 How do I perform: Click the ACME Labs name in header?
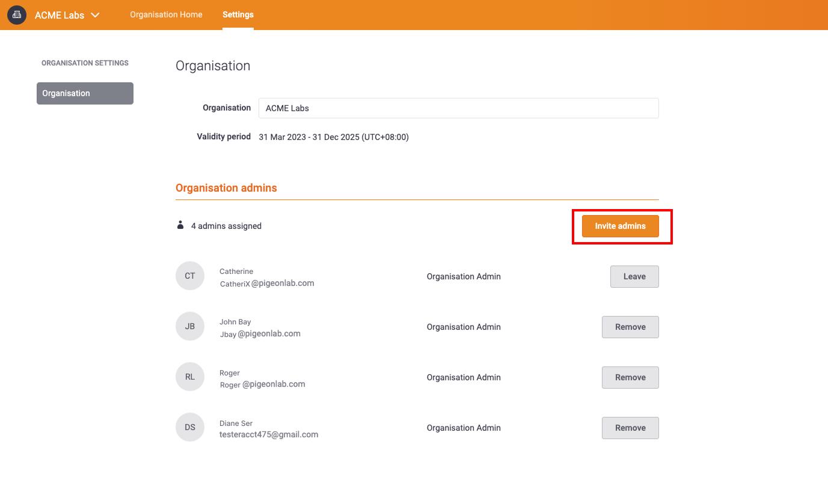pyautogui.click(x=60, y=15)
